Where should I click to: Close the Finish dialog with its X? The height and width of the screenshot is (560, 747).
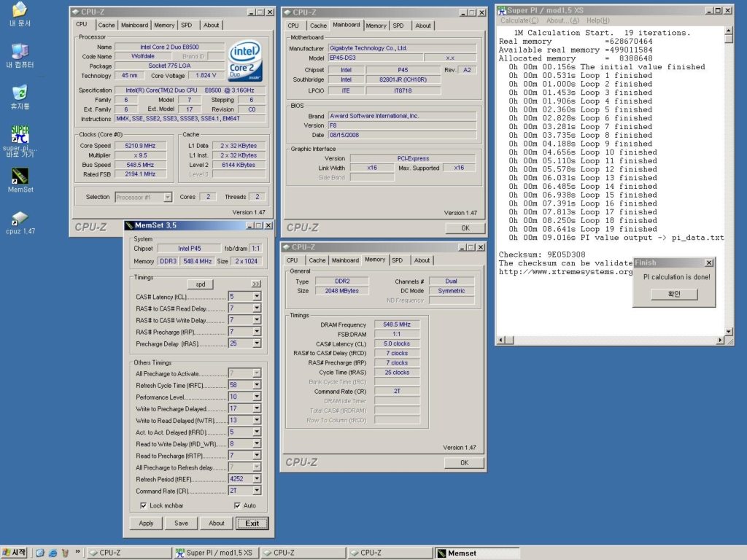pyautogui.click(x=709, y=262)
